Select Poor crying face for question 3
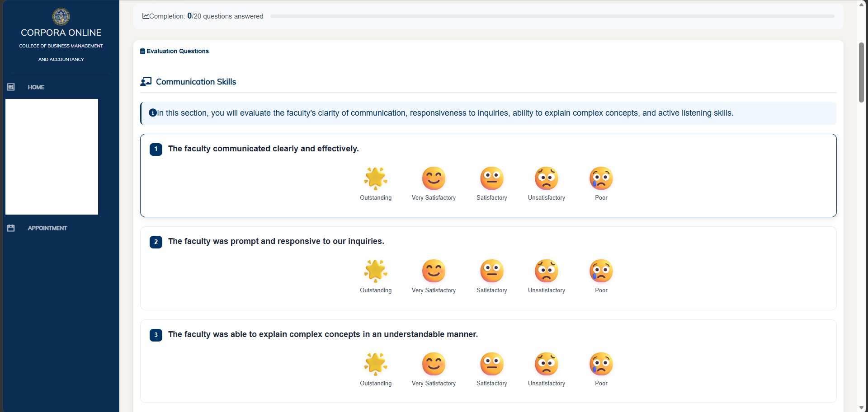The image size is (868, 412). point(601,364)
